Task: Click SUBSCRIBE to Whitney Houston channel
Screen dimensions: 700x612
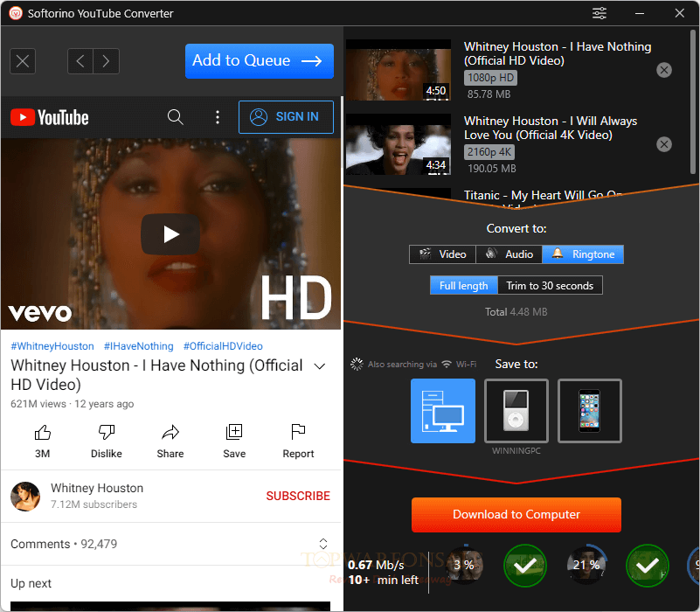Action: pos(298,496)
